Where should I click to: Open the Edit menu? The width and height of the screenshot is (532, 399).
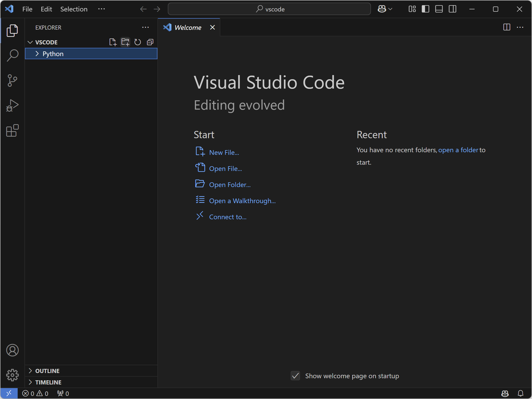point(46,9)
